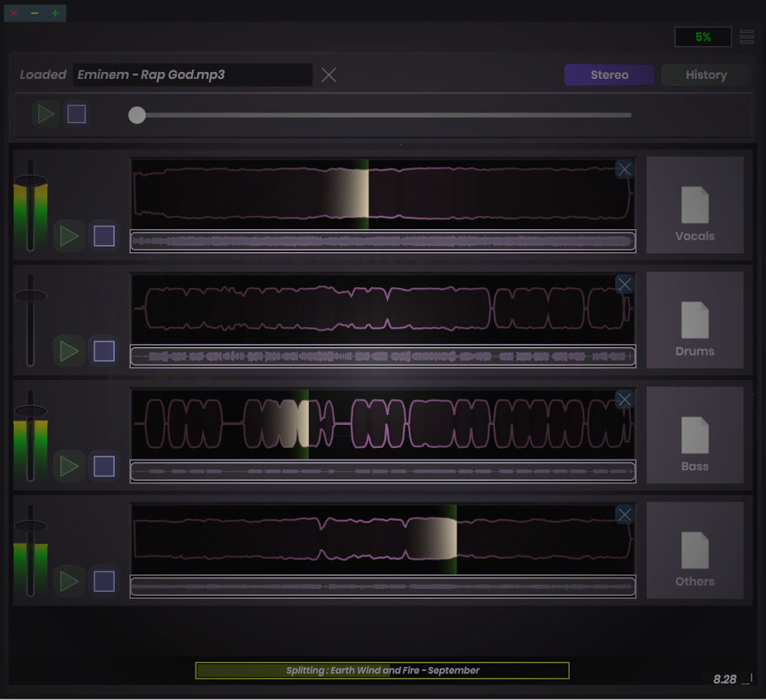Stop the Drums stem playback

(103, 352)
